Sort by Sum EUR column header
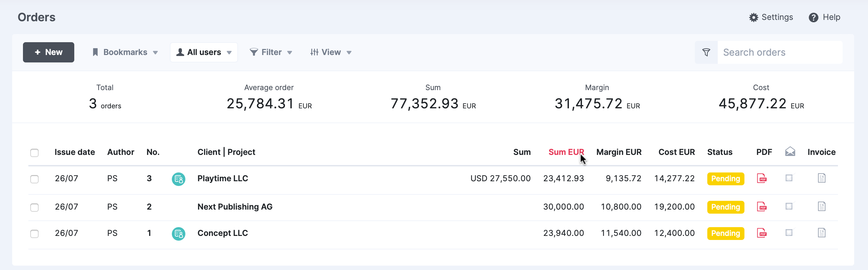This screenshot has width=868, height=270. click(566, 152)
